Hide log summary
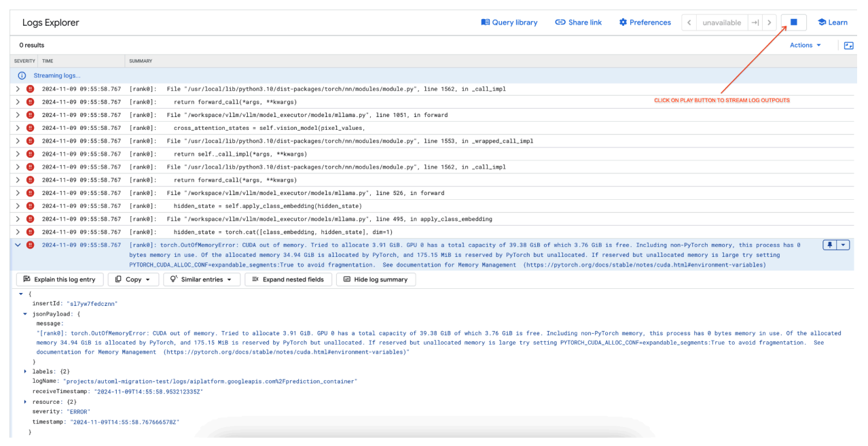Viewport: 868px width, 446px height. pyautogui.click(x=376, y=279)
